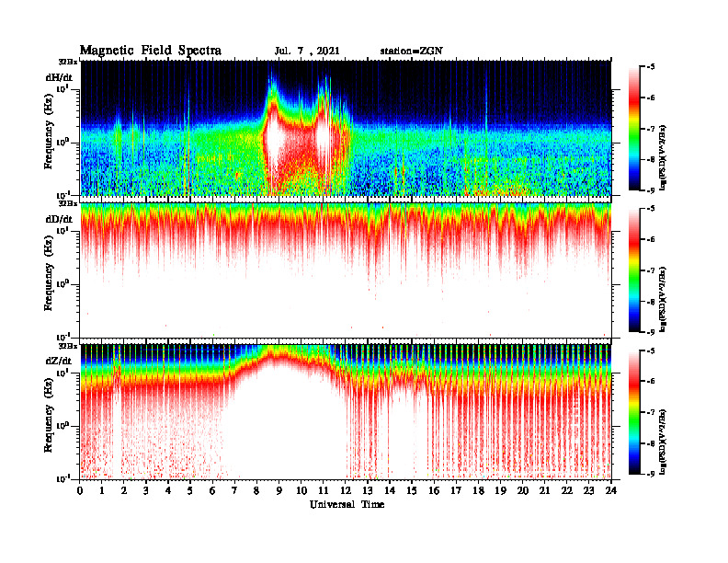This screenshot has width=728, height=563.
Task: Click the "0" tick label on the time axis
Action: tap(80, 490)
